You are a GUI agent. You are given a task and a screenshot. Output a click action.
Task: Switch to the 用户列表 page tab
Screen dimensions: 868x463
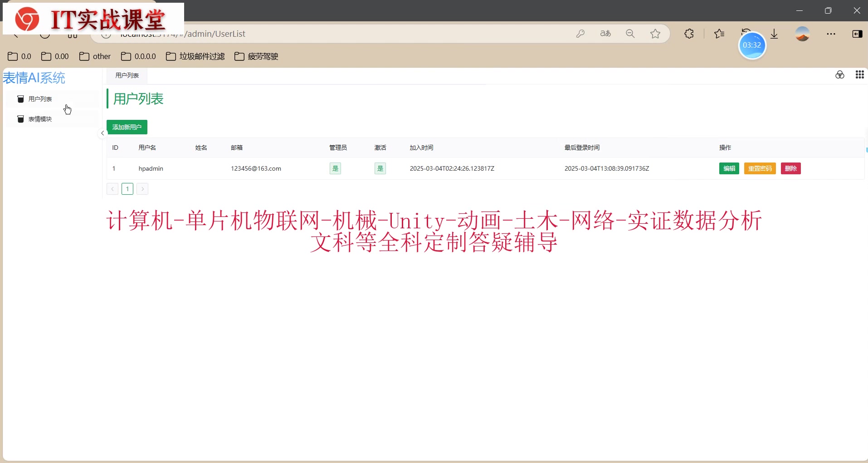(x=127, y=75)
